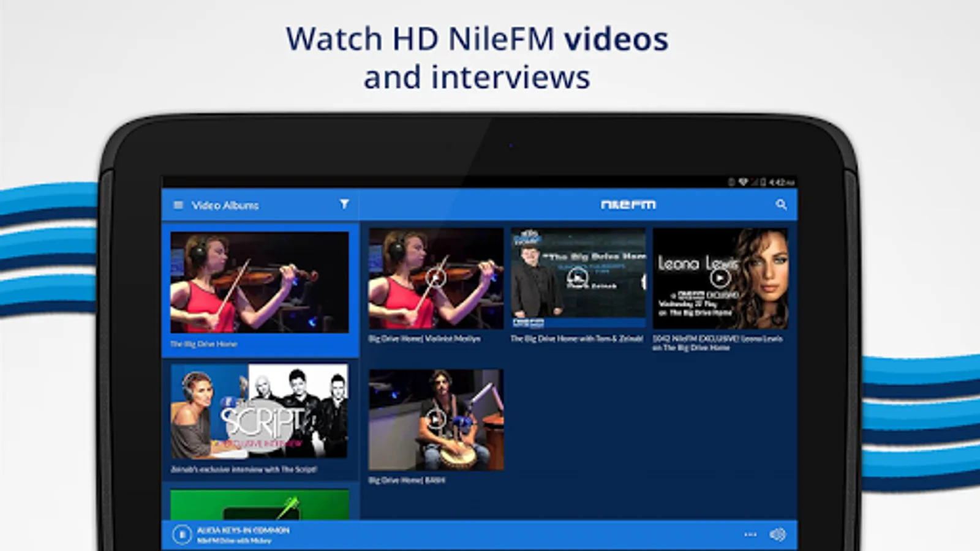Click the show name under the track title
The height and width of the screenshot is (551, 980).
234,541
